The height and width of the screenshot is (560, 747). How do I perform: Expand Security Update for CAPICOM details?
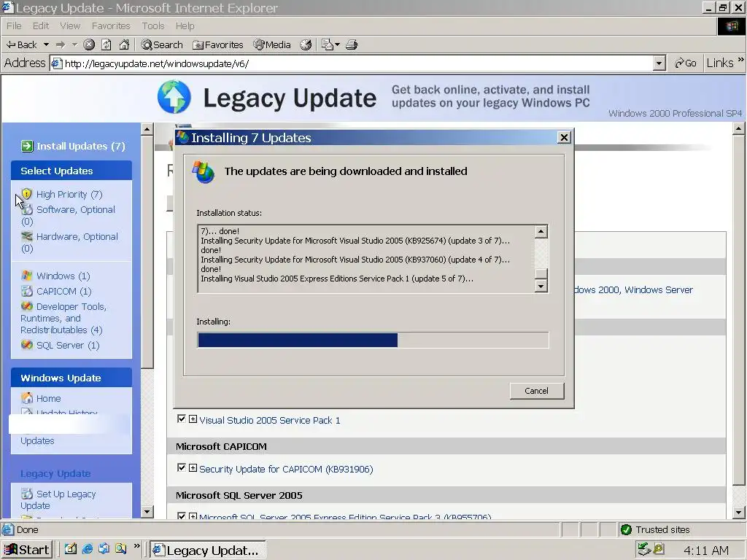tap(193, 468)
